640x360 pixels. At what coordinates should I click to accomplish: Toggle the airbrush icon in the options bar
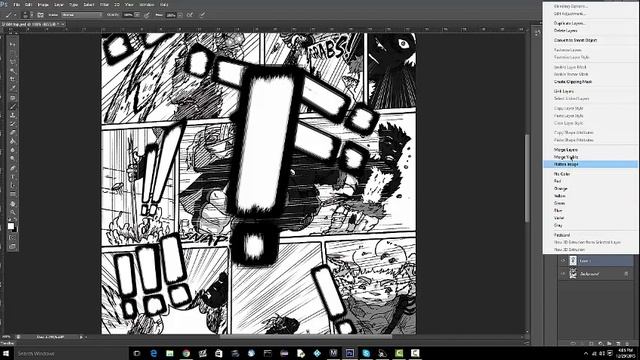pos(190,15)
